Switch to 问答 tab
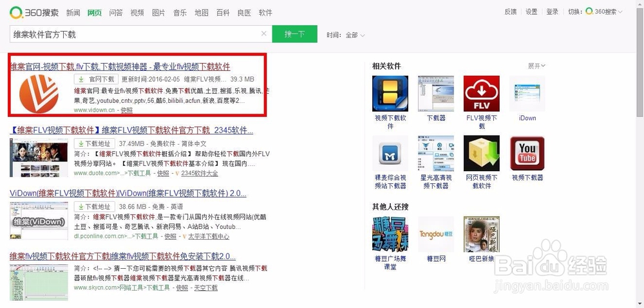Image resolution: width=644 pixels, height=308 pixels. (116, 13)
